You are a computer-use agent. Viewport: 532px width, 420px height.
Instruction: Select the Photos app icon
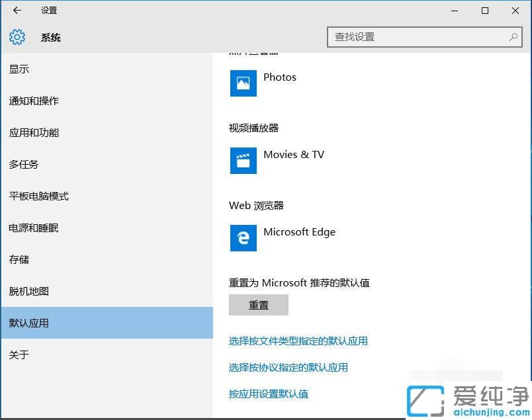click(243, 83)
